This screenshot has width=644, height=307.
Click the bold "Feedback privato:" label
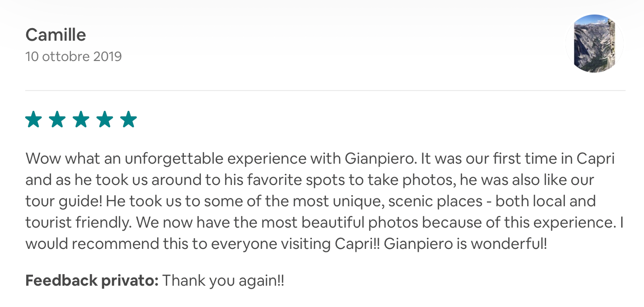point(92,280)
